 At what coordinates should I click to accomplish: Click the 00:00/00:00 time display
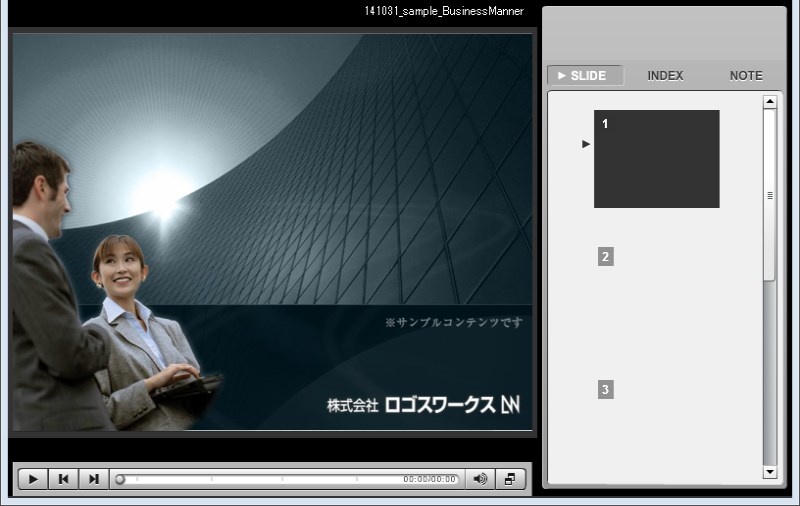click(429, 479)
